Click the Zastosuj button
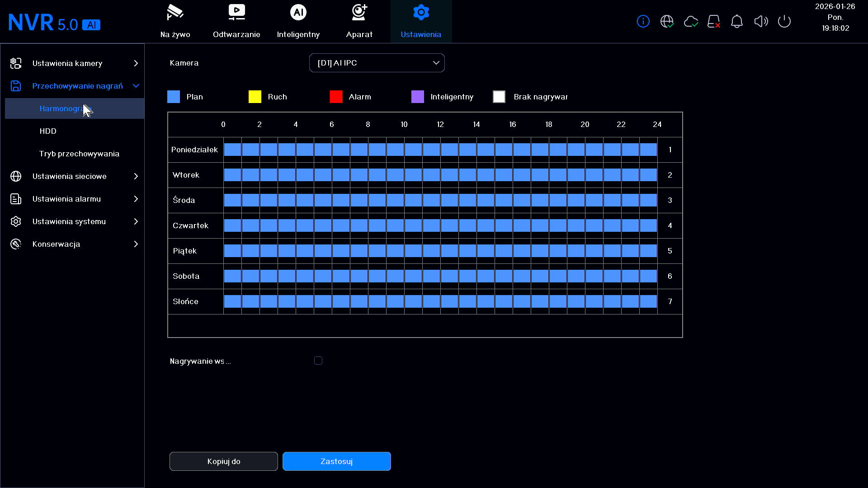868x488 pixels. pyautogui.click(x=337, y=461)
